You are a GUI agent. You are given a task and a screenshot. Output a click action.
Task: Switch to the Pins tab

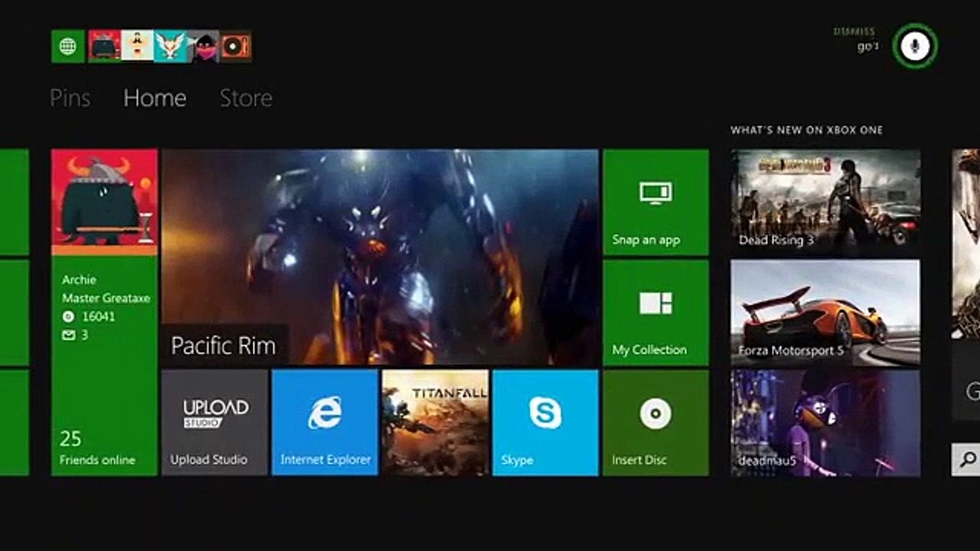click(70, 98)
